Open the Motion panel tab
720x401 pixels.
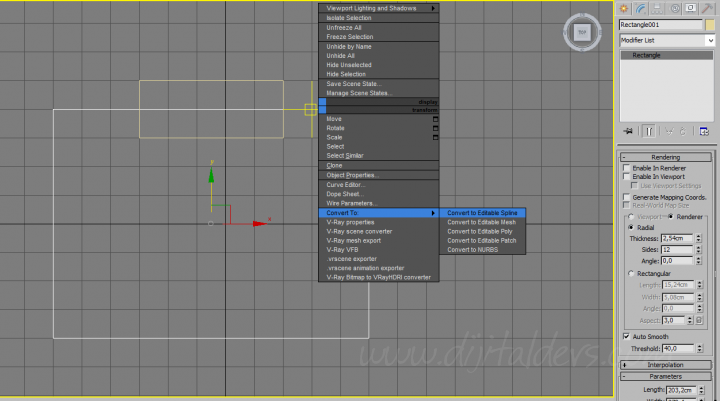676,8
